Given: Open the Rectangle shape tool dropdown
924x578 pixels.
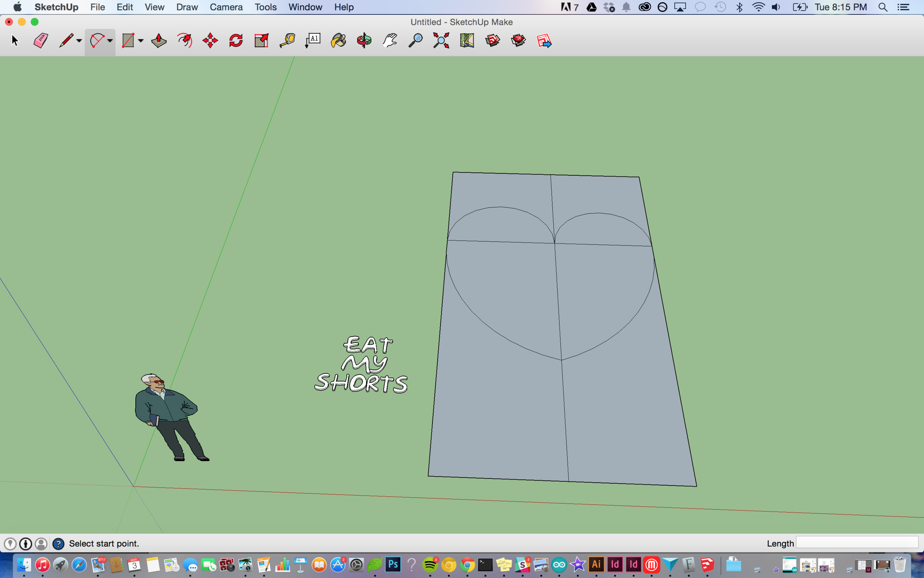Looking at the screenshot, I should (x=140, y=41).
